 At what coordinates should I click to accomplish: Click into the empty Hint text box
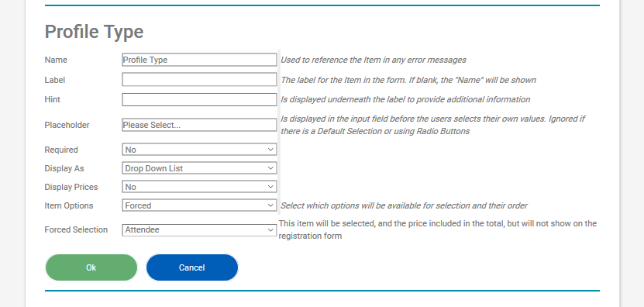click(x=199, y=99)
